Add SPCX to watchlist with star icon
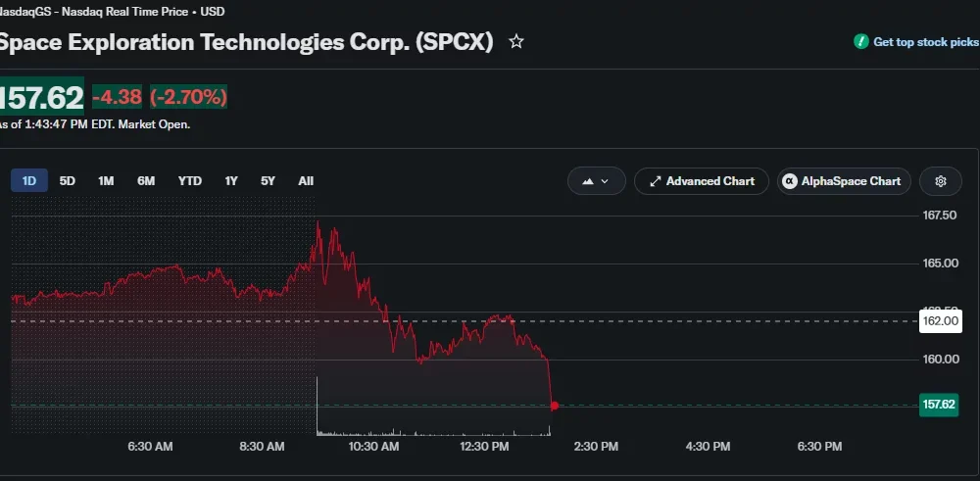The height and width of the screenshot is (481, 980). tap(515, 42)
